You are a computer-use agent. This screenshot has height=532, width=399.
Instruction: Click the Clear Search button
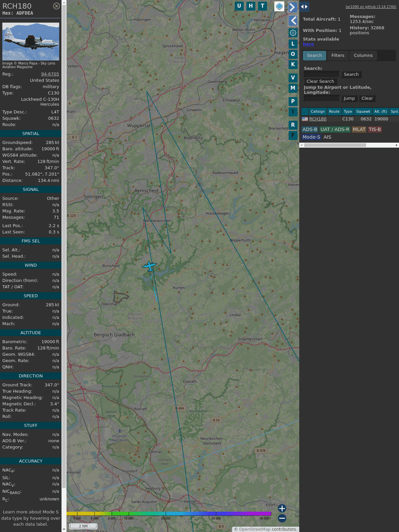(320, 81)
